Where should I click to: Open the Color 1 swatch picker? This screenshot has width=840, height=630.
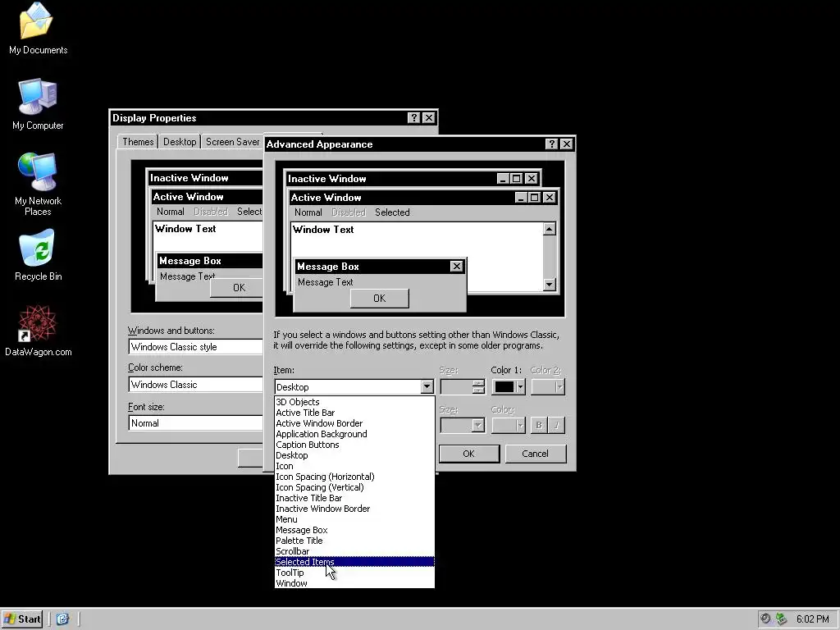pos(509,387)
